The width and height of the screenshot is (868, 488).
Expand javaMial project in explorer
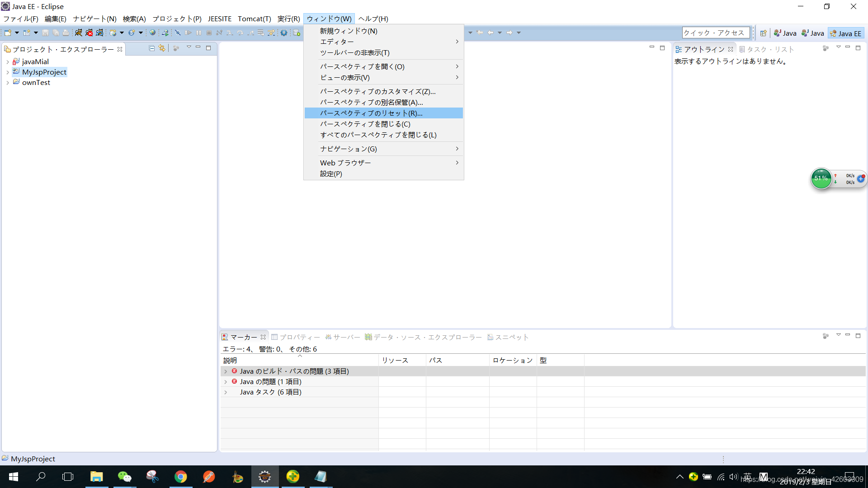pos(6,61)
